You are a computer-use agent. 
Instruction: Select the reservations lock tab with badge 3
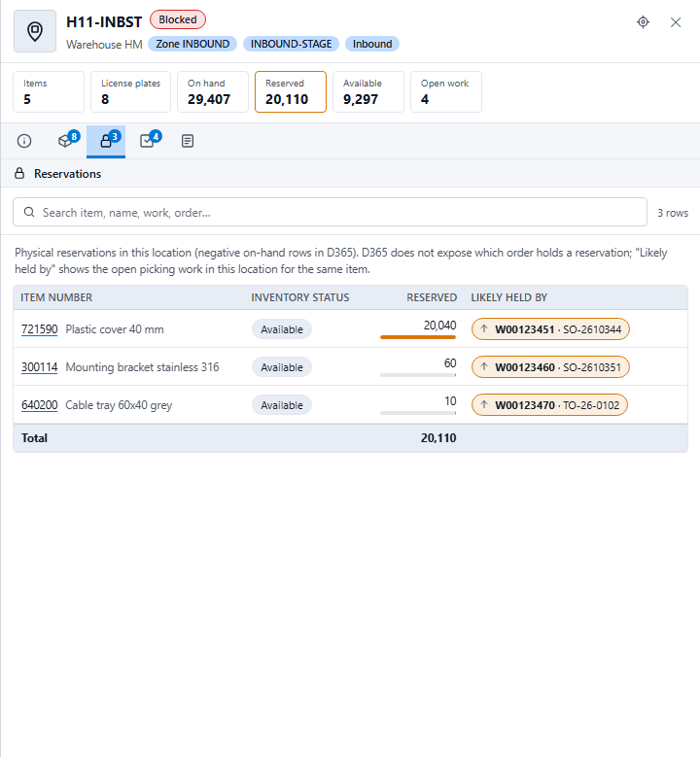pyautogui.click(x=106, y=141)
